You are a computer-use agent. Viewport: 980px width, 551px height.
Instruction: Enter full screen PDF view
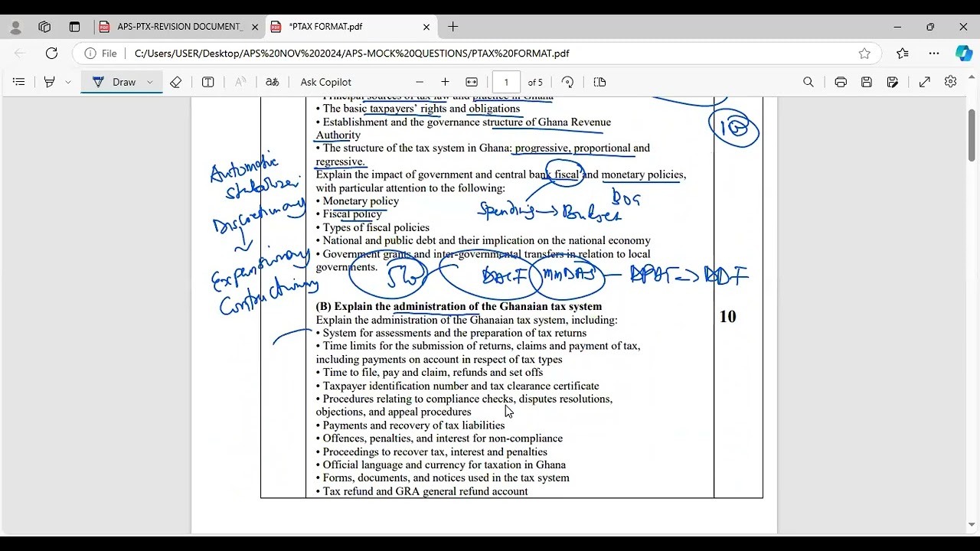[925, 82]
